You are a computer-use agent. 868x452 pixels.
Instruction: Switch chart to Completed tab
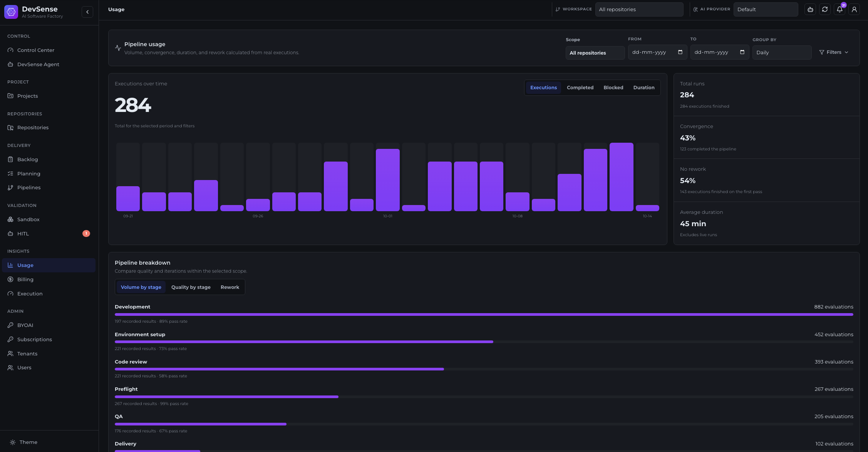pos(580,88)
